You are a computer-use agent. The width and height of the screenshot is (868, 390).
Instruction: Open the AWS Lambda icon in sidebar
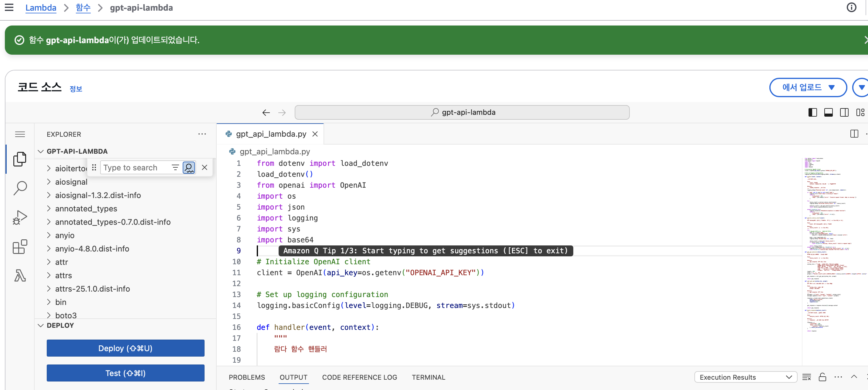pos(20,275)
